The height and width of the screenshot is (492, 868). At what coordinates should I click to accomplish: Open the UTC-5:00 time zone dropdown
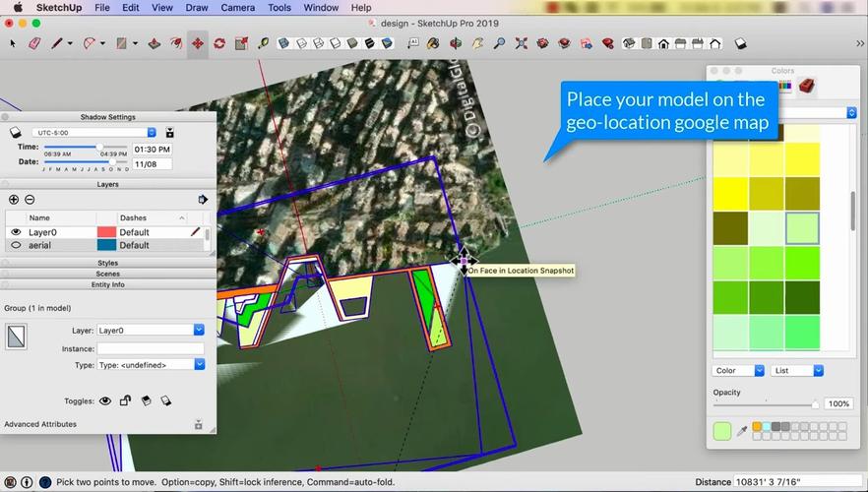(94, 133)
